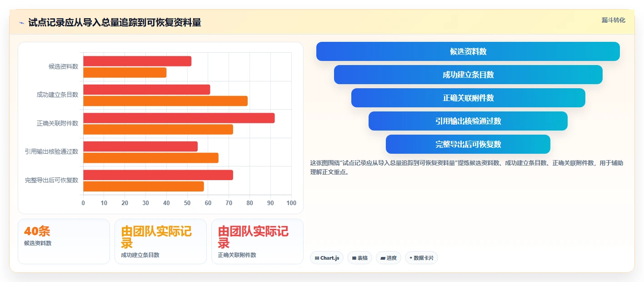
Task: Click the red bar for 候选资料数
Action: (137, 61)
